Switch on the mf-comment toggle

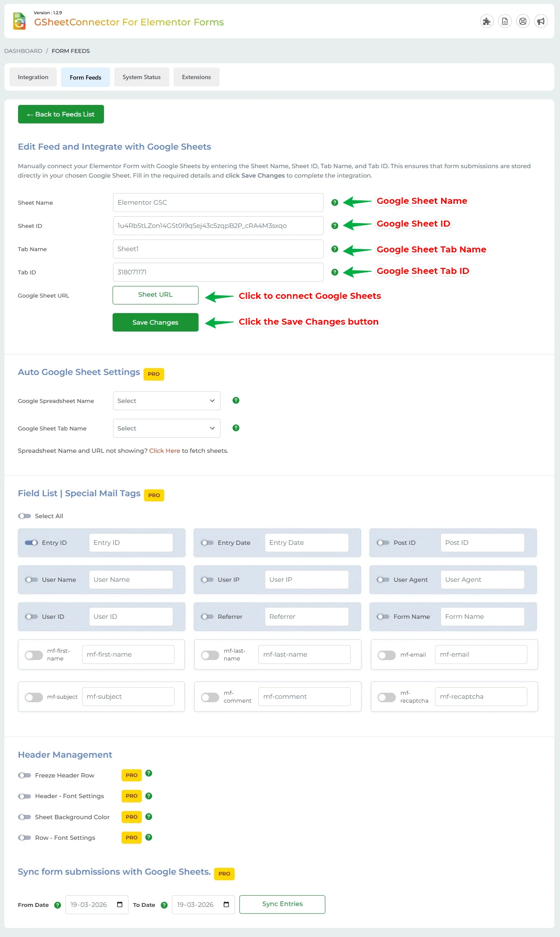(x=210, y=697)
